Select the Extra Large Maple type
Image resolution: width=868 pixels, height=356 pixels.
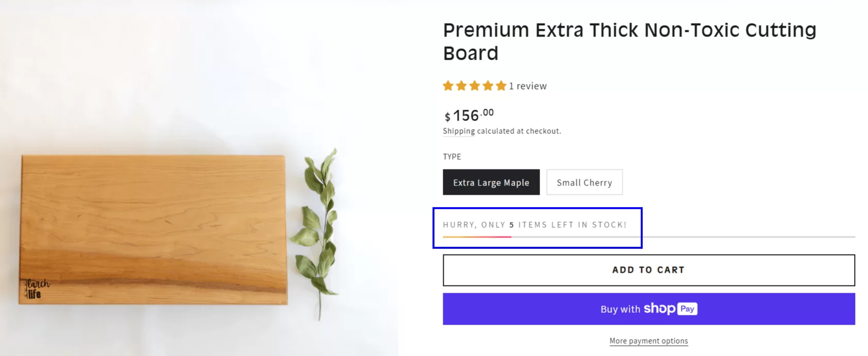491,182
